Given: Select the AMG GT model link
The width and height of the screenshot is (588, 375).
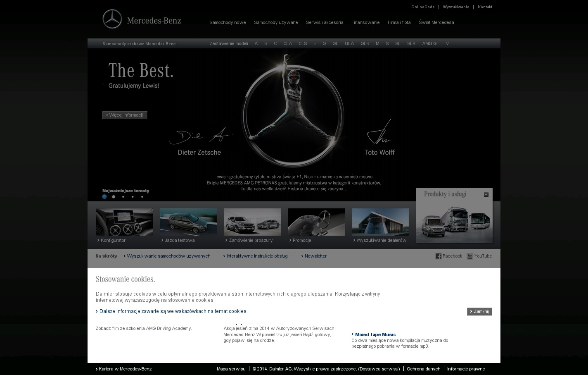Looking at the screenshot, I should (430, 43).
